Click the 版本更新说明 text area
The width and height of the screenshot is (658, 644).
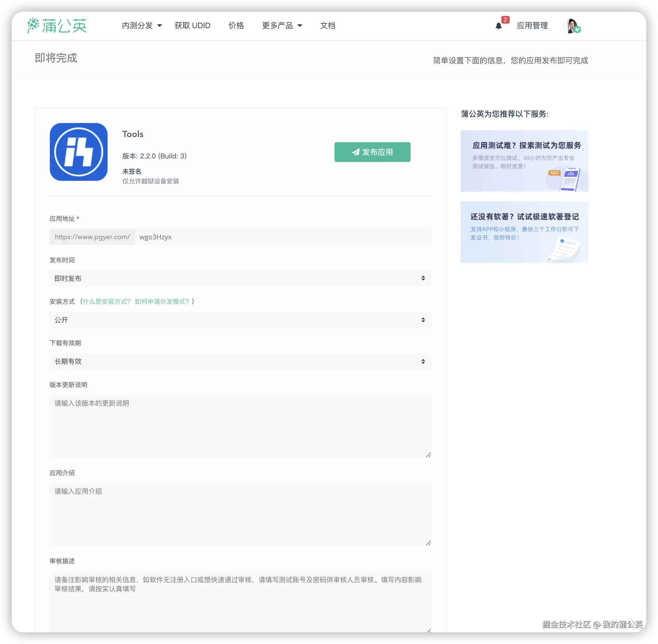click(x=240, y=426)
